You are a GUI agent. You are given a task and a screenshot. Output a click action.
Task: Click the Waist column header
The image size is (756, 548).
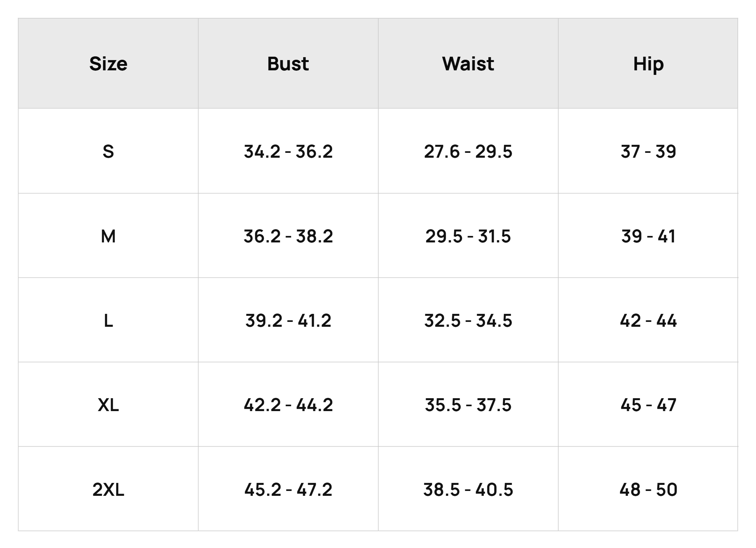pos(468,64)
